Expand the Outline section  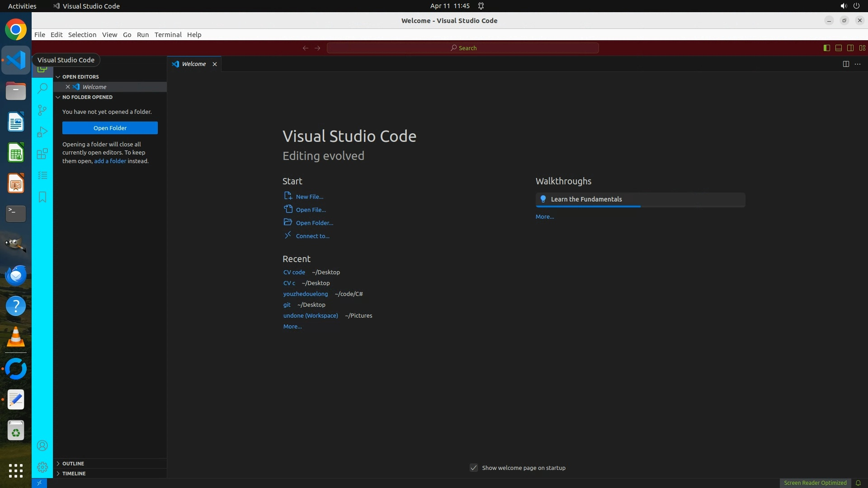[73, 464]
